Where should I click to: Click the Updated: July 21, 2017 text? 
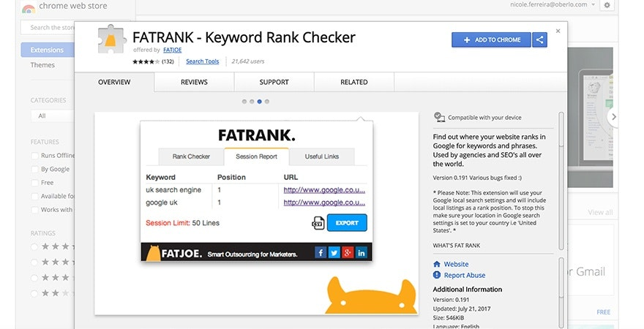462,309
